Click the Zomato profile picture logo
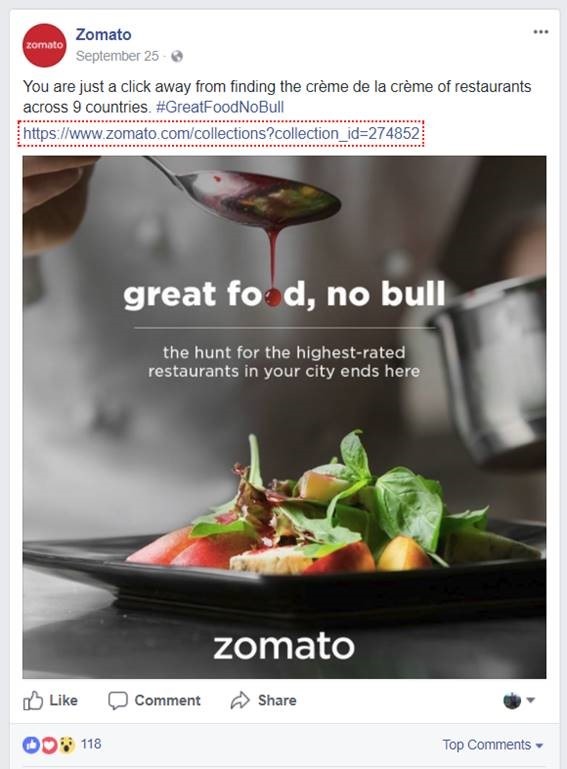The width and height of the screenshot is (567, 769). coord(44,45)
